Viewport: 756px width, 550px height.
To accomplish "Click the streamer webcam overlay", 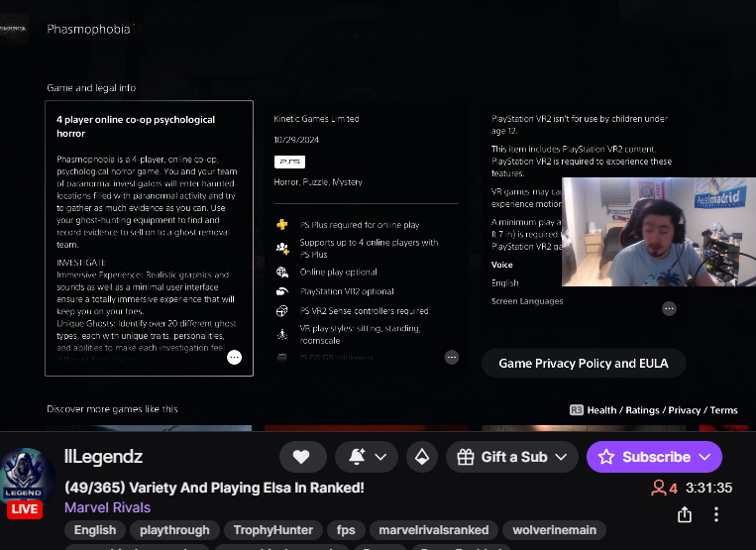I will [x=659, y=232].
